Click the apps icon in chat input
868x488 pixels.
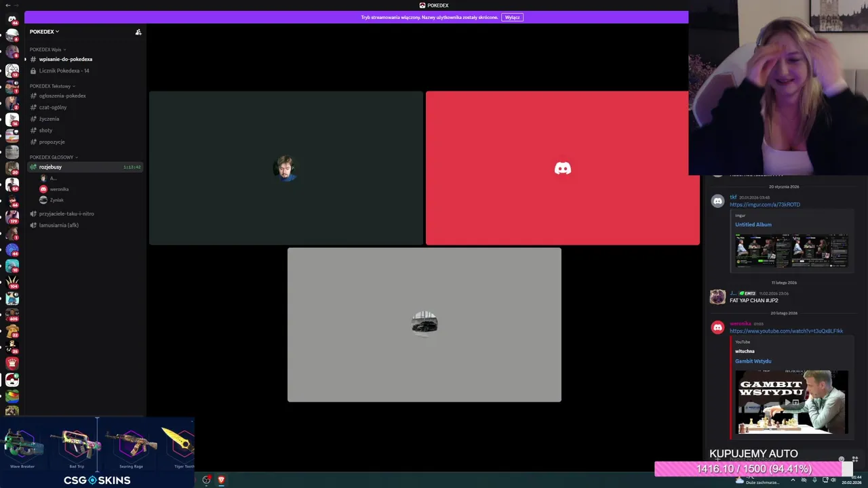854,460
